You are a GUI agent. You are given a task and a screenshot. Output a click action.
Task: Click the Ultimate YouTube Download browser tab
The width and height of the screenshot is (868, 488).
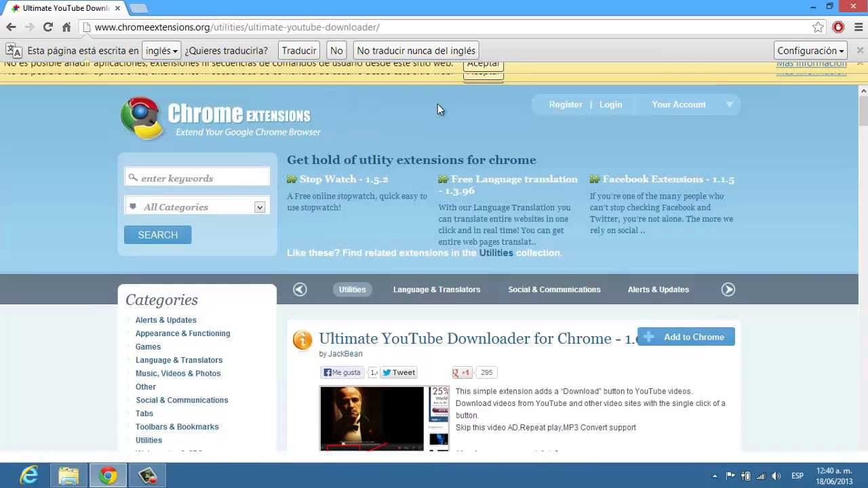pos(64,8)
